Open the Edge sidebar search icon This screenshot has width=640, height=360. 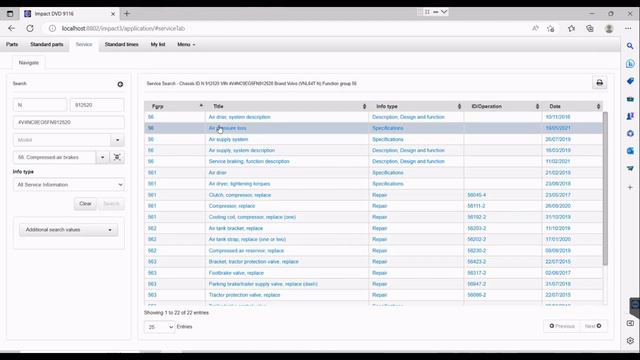(630, 46)
